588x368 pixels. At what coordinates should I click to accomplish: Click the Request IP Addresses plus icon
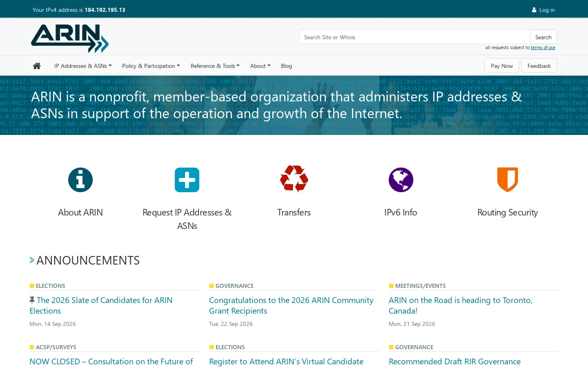click(187, 180)
